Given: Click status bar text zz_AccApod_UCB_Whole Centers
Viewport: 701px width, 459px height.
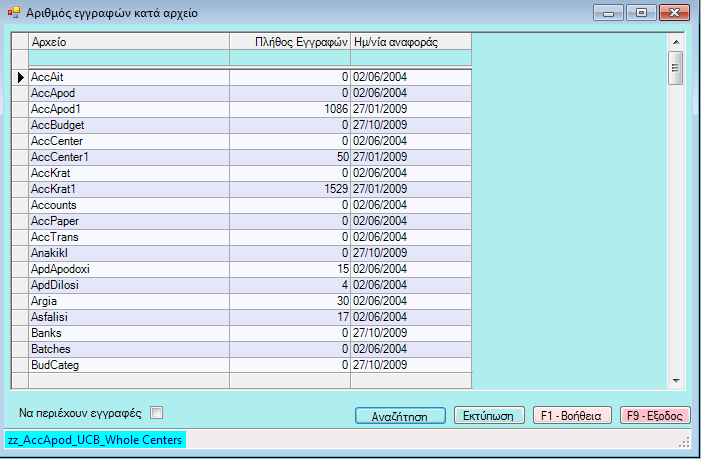Looking at the screenshot, I should [95, 440].
